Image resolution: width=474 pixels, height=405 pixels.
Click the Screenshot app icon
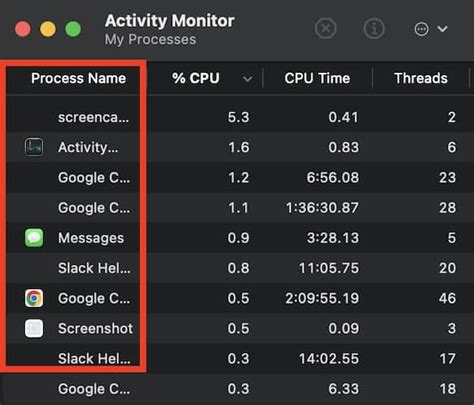34,328
